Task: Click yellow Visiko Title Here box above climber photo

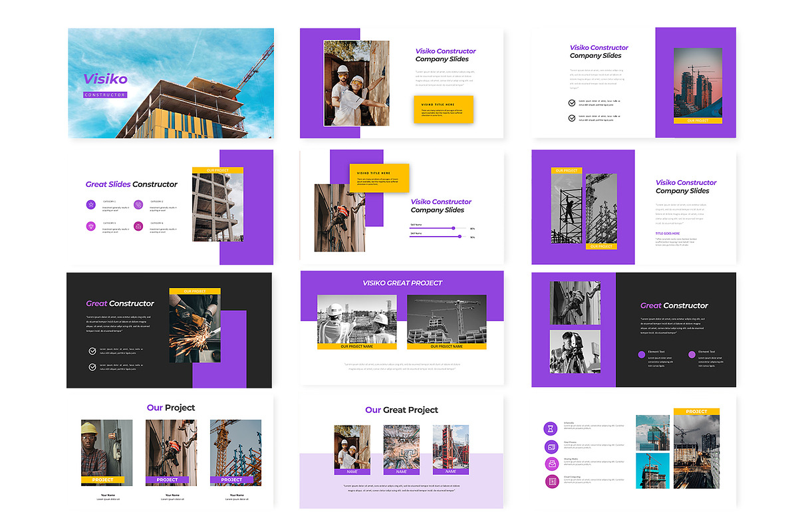Action: click(x=379, y=178)
